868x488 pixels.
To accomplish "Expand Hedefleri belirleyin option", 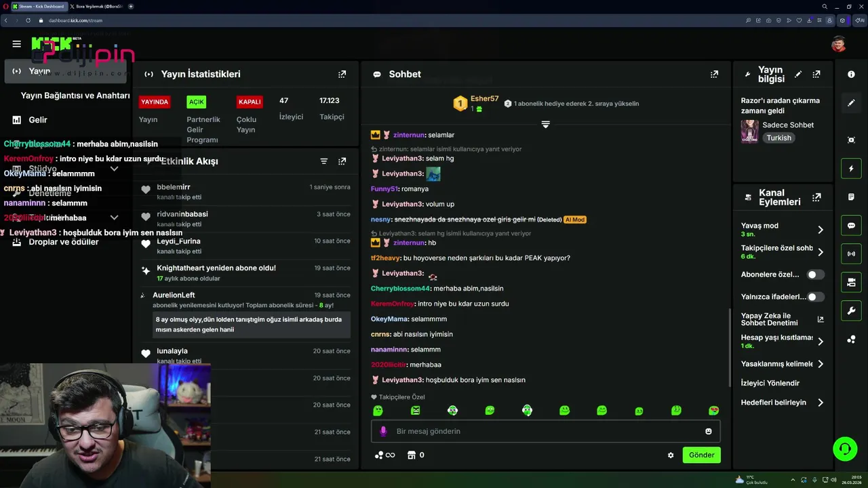I will 820,403.
